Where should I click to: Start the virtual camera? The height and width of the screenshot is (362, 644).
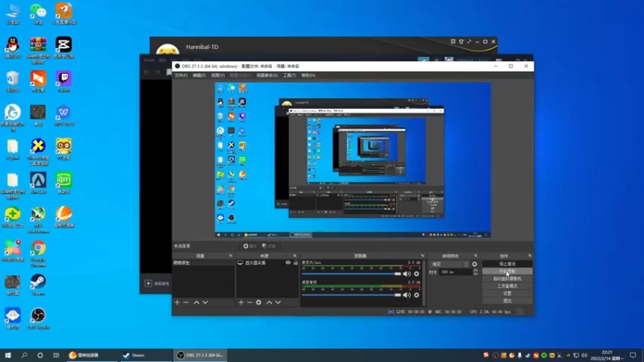[507, 278]
